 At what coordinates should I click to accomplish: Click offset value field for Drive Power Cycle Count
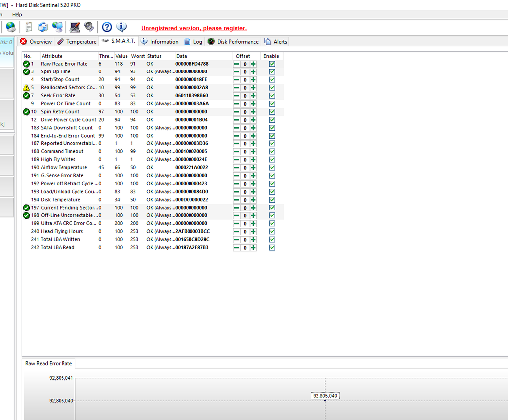[x=245, y=120]
